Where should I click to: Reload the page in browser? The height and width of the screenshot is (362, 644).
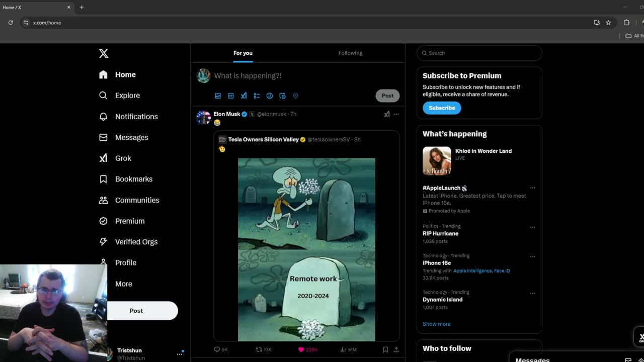tap(11, 23)
